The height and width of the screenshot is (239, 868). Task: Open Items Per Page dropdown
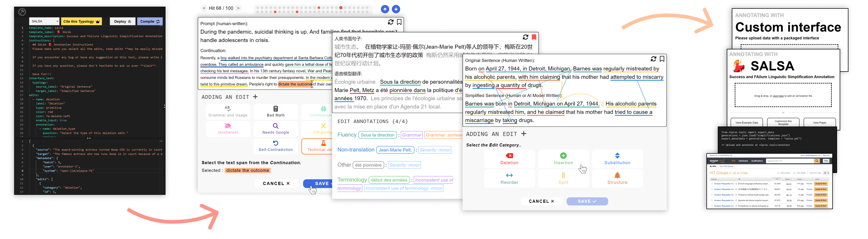(x=826, y=173)
